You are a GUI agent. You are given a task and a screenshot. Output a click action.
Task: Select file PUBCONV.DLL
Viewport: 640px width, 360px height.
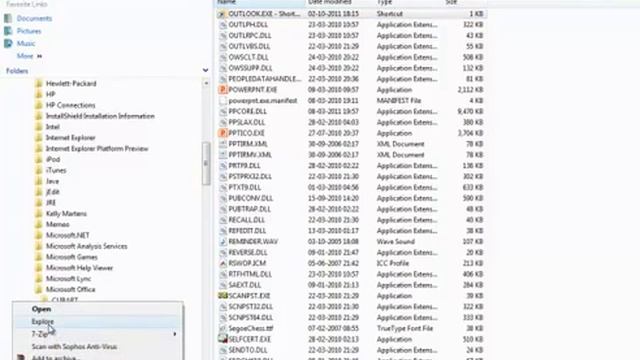251,198
